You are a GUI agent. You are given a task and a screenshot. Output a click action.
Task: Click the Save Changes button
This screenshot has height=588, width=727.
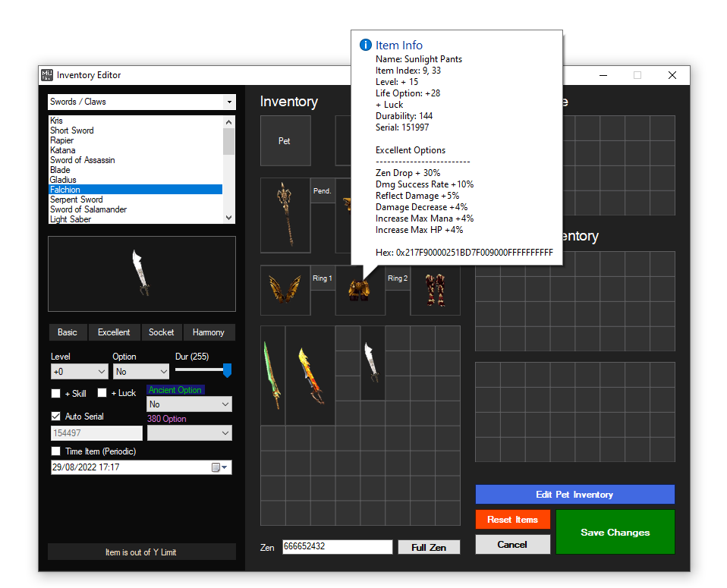pos(615,532)
